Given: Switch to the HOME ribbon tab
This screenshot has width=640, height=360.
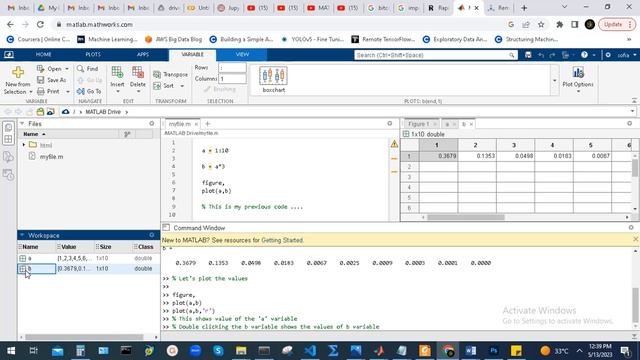Looking at the screenshot, I should tap(43, 54).
